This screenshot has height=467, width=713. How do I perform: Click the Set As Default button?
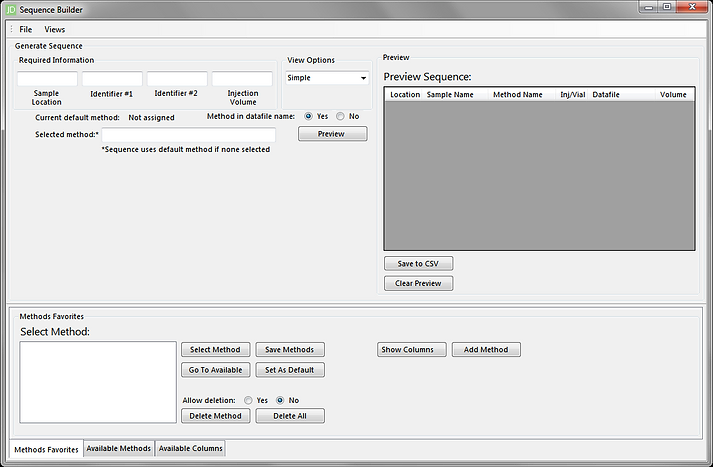(290, 370)
